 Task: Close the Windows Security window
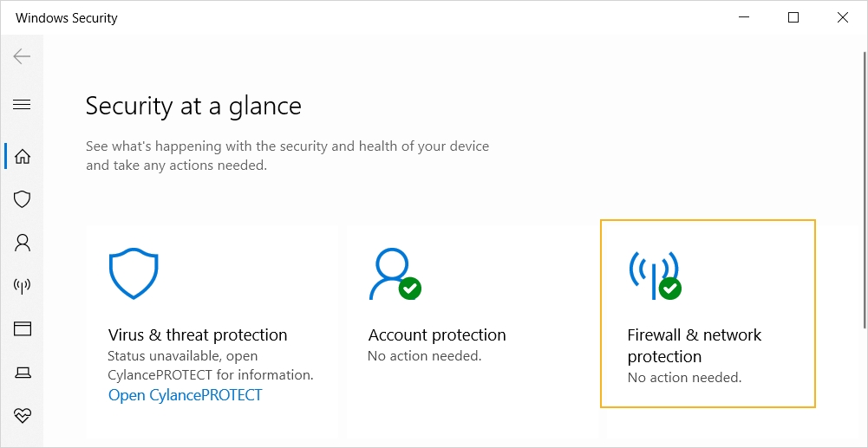pyautogui.click(x=843, y=17)
